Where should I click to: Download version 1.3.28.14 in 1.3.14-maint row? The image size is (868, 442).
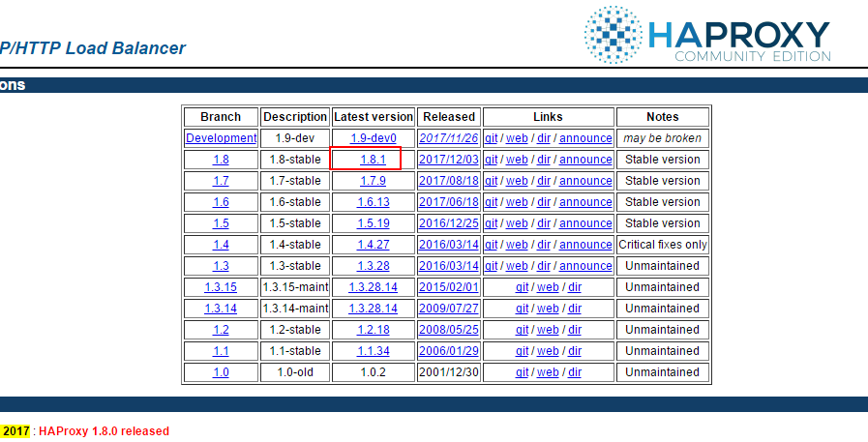pyautogui.click(x=374, y=309)
